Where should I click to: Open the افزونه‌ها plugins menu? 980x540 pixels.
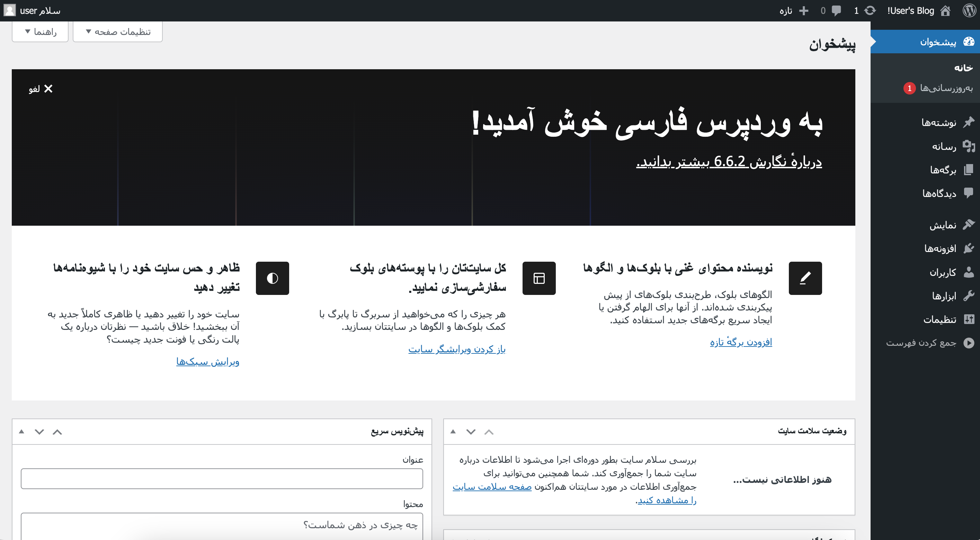(940, 248)
